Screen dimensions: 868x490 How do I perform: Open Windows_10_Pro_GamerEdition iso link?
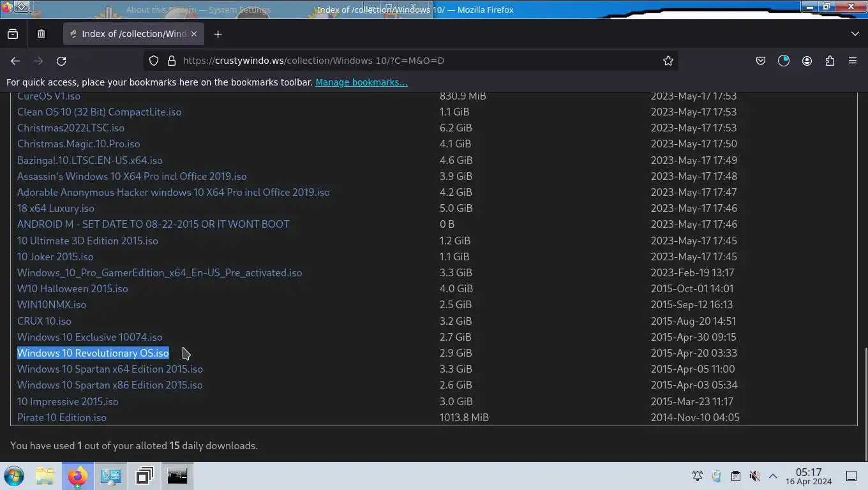pos(160,272)
